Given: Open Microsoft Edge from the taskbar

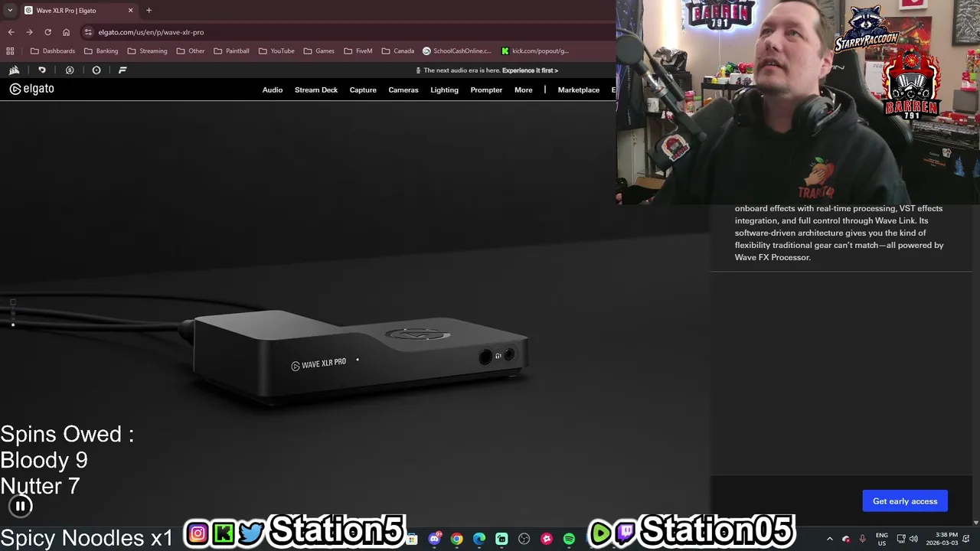Looking at the screenshot, I should click(x=479, y=539).
